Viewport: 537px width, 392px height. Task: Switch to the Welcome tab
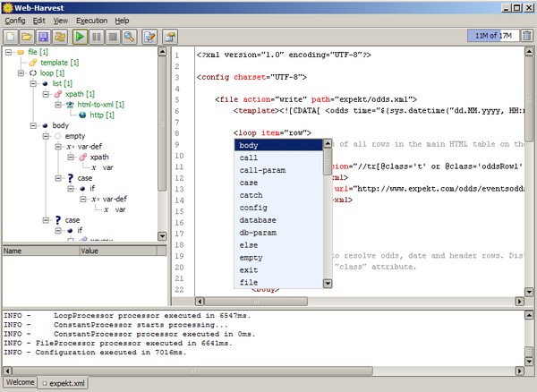pyautogui.click(x=20, y=383)
